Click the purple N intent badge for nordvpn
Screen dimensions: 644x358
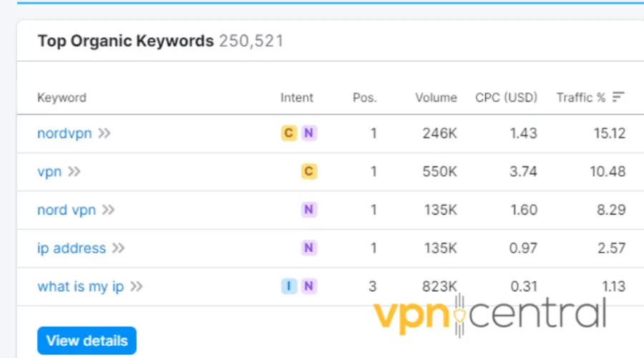click(308, 133)
